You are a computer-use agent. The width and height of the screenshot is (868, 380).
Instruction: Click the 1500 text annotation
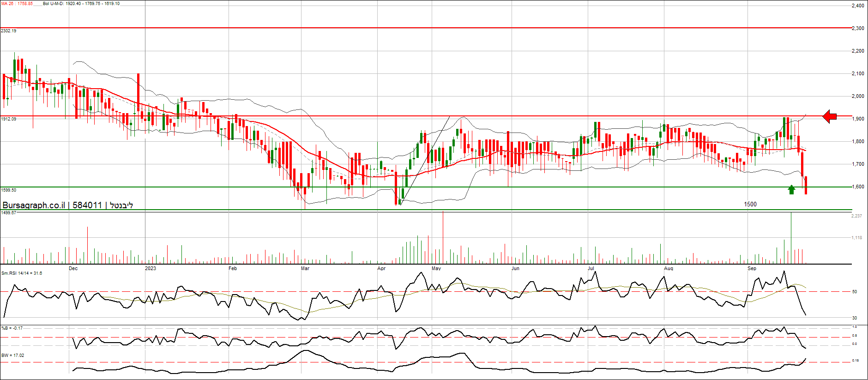point(750,204)
